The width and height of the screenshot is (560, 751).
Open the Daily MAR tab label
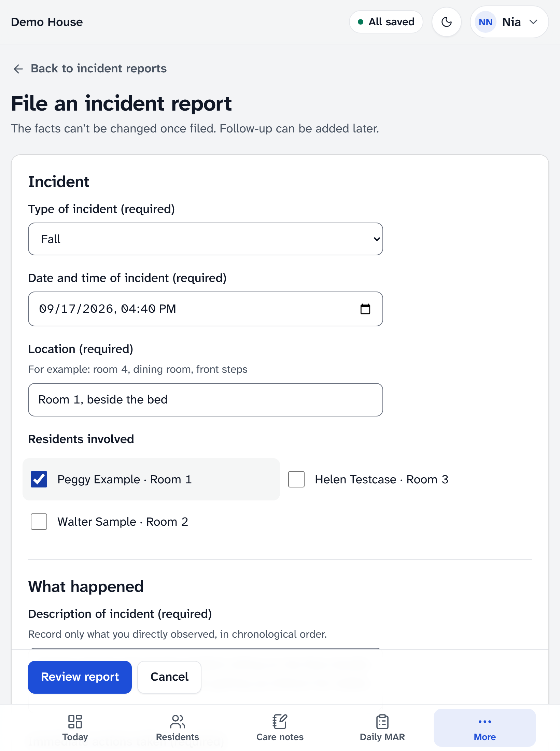click(x=382, y=737)
